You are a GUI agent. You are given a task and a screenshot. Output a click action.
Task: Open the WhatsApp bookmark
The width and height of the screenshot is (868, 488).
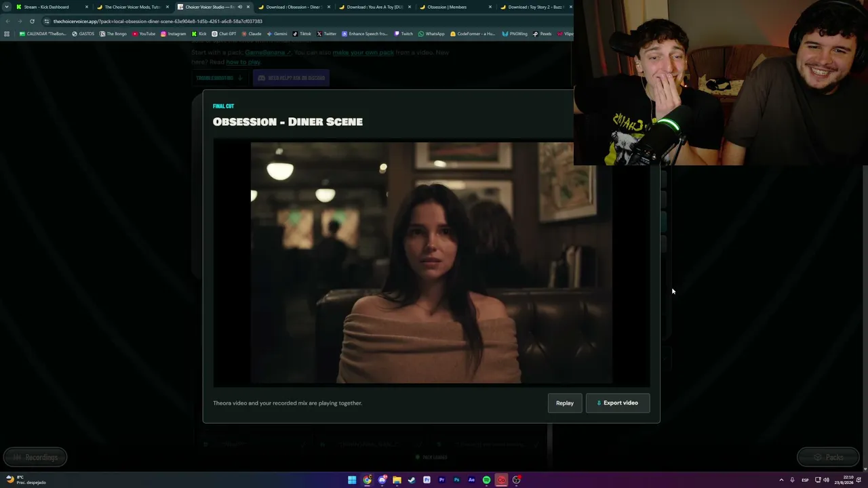(431, 34)
